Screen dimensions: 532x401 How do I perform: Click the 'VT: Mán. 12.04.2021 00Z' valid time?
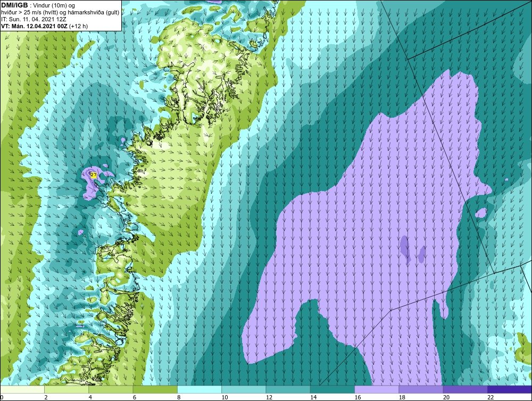point(34,26)
